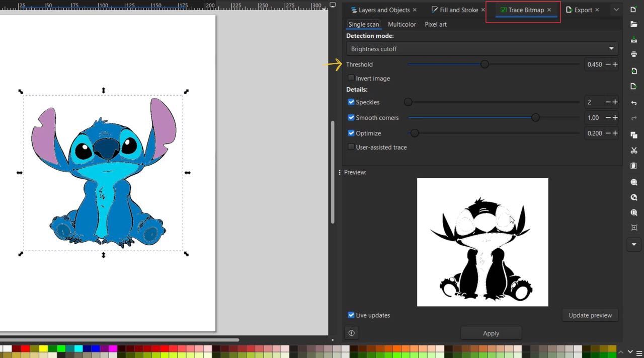Image resolution: width=644 pixels, height=358 pixels.
Task: Decrease Optimize value with minus button
Action: 608,133
